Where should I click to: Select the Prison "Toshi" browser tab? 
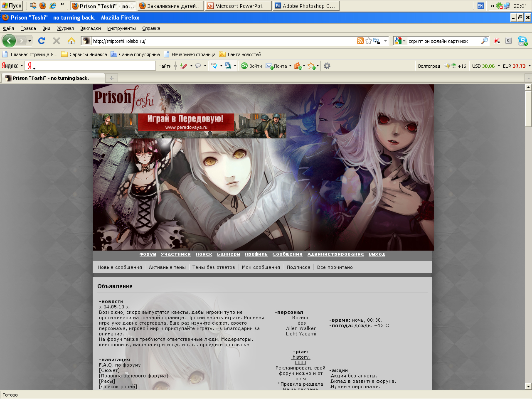pos(53,78)
